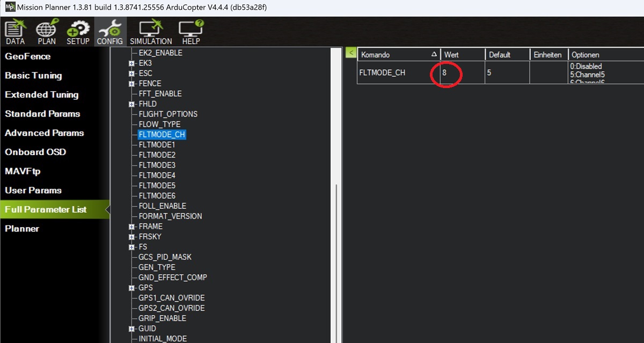Expand the ESC parameter group
The width and height of the screenshot is (644, 343).
(131, 74)
